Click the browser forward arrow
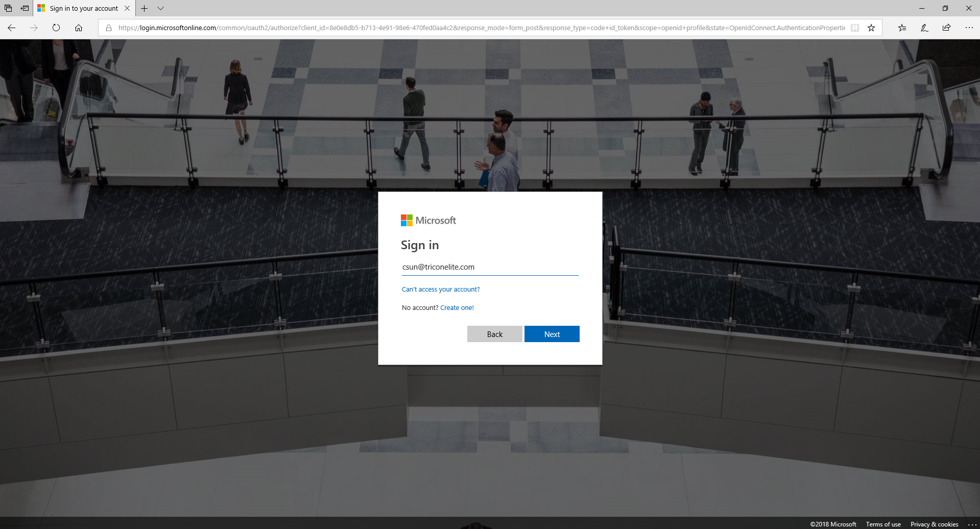Screen dimensions: 980x529 34,28
